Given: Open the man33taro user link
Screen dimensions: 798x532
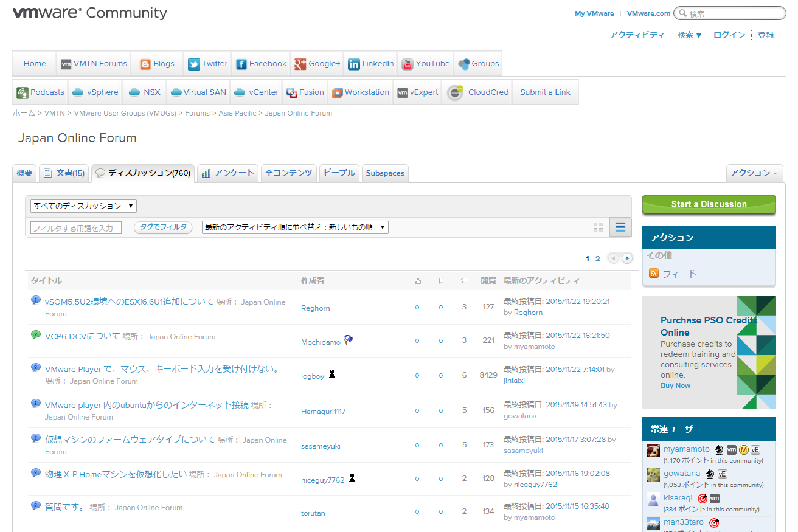Looking at the screenshot, I should point(684,522).
